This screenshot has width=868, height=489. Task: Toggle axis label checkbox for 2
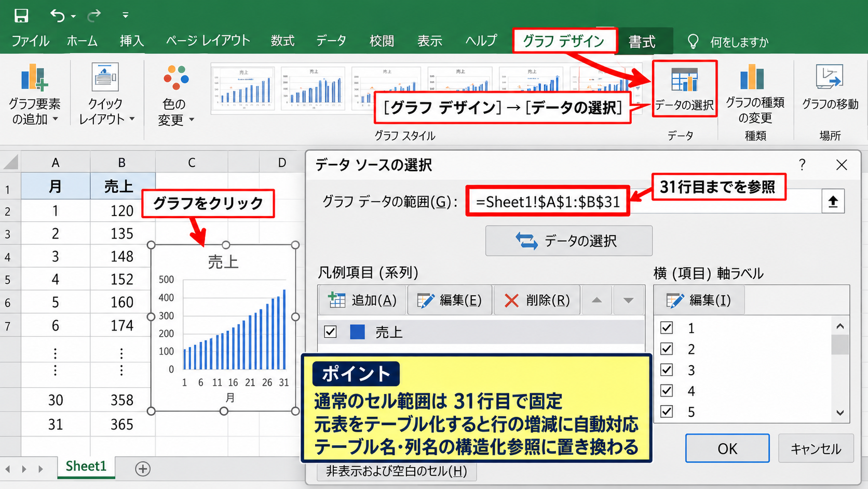click(x=667, y=349)
